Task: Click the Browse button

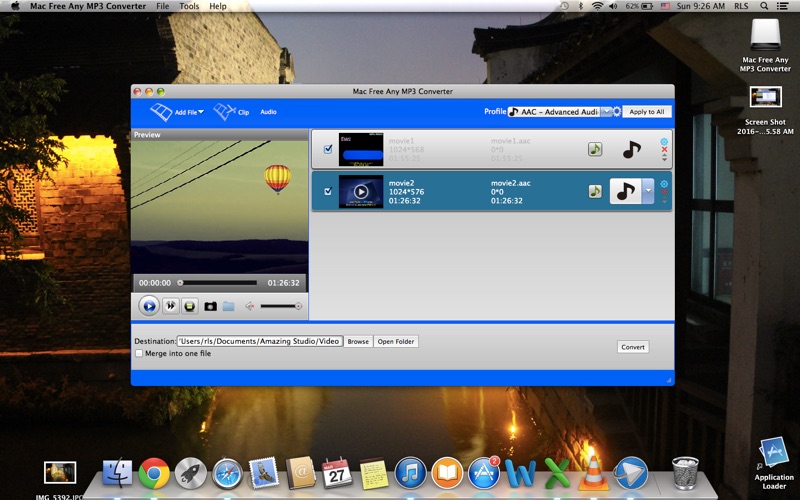Action: point(358,341)
